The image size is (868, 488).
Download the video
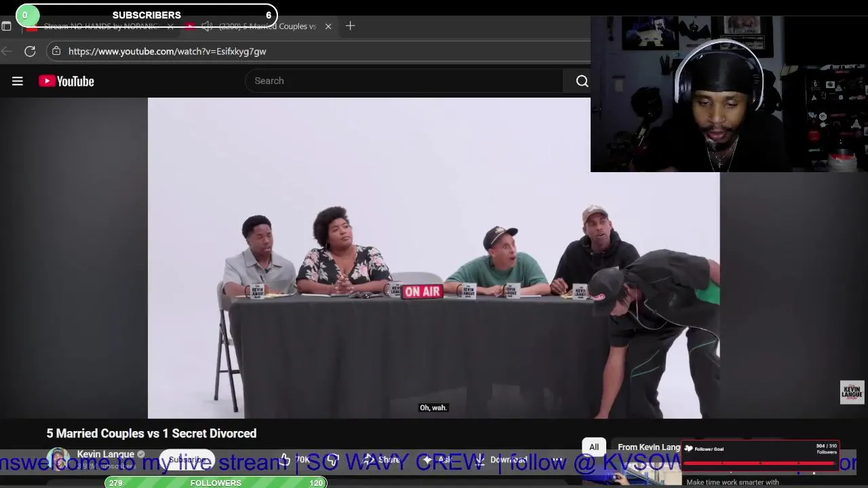[502, 460]
